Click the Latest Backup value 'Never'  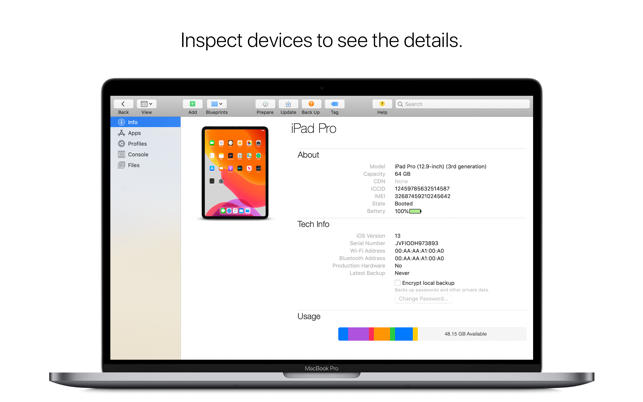click(x=402, y=273)
